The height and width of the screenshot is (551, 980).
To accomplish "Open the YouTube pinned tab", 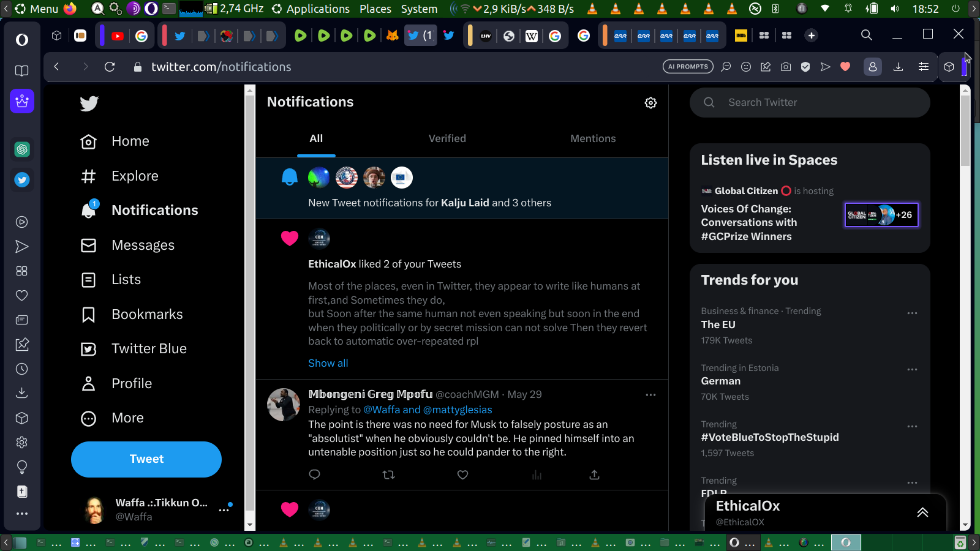I will [118, 36].
